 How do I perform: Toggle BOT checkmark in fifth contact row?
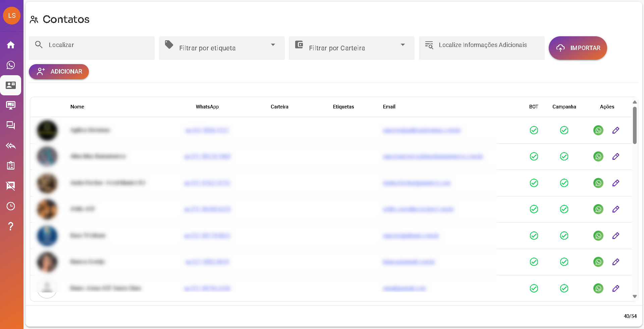534,236
